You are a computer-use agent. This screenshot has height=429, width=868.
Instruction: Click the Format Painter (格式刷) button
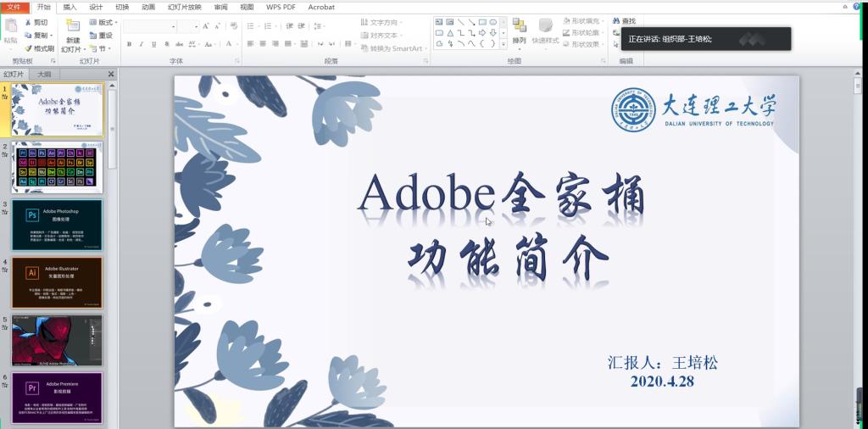tap(39, 48)
